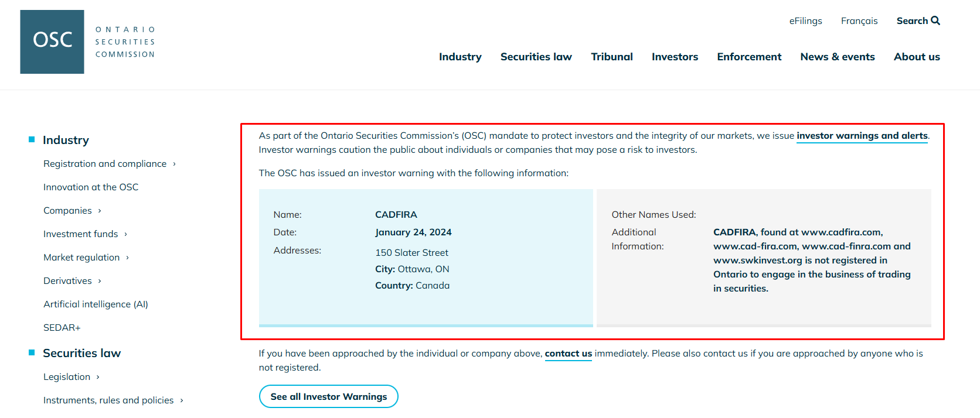Viewport: 980px width, 418px height.
Task: Click the contact us link
Action: (x=568, y=354)
